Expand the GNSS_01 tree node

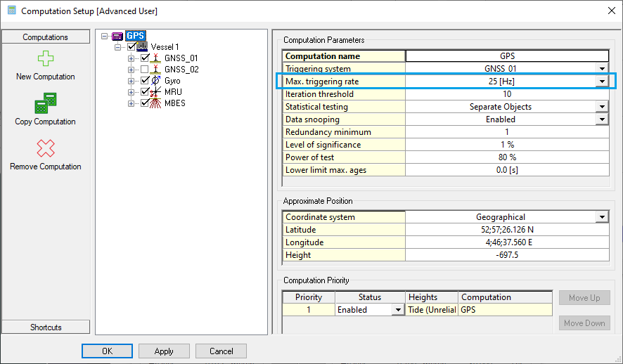131,58
